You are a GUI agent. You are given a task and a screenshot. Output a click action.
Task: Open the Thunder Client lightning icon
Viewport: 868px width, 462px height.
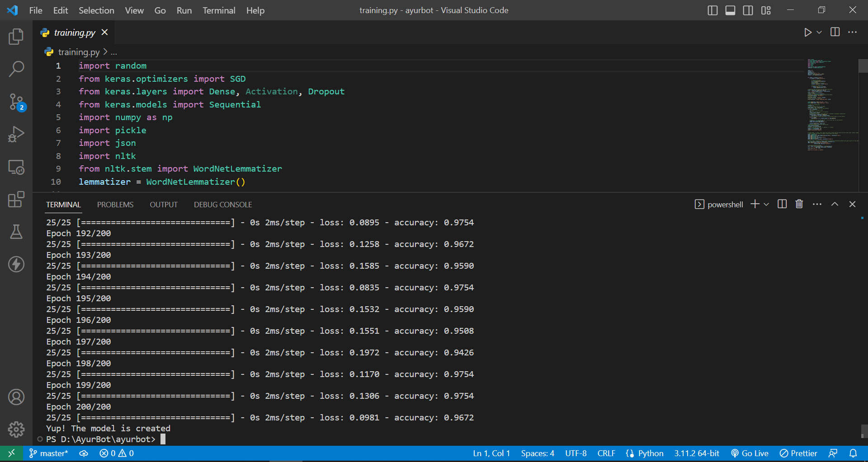(x=16, y=264)
